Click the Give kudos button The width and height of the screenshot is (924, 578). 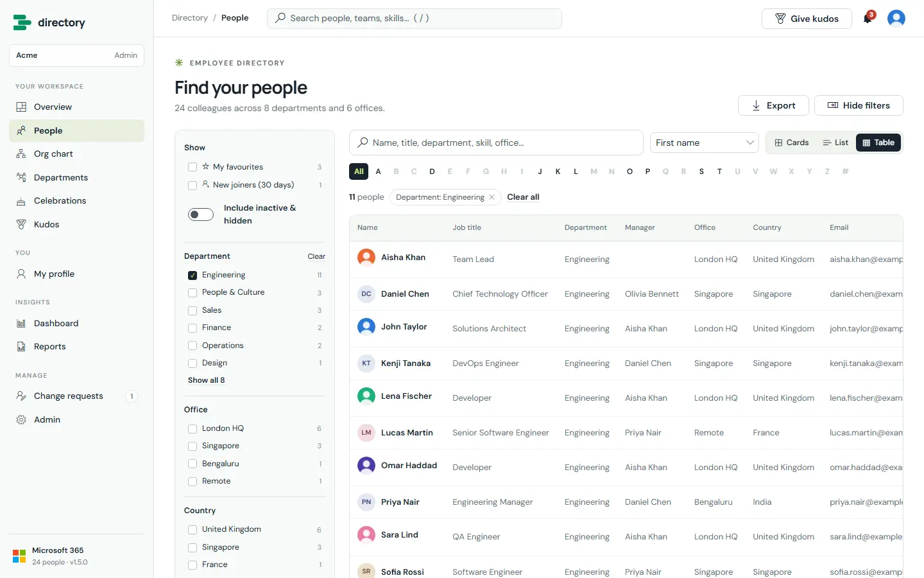coord(807,19)
